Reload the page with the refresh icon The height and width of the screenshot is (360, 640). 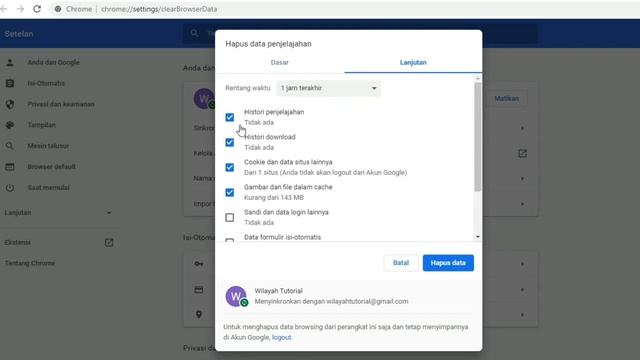(37, 9)
